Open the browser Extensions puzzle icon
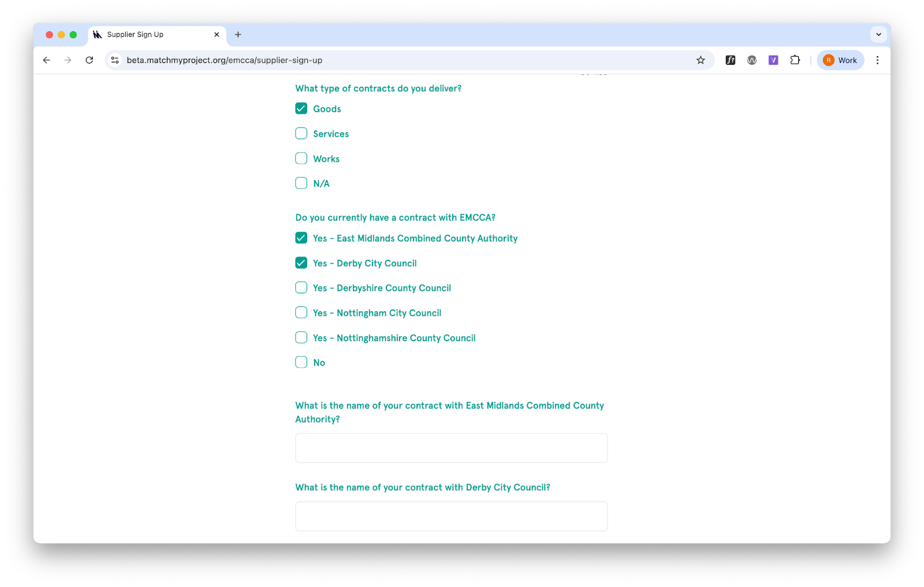The image size is (924, 587). 795,60
